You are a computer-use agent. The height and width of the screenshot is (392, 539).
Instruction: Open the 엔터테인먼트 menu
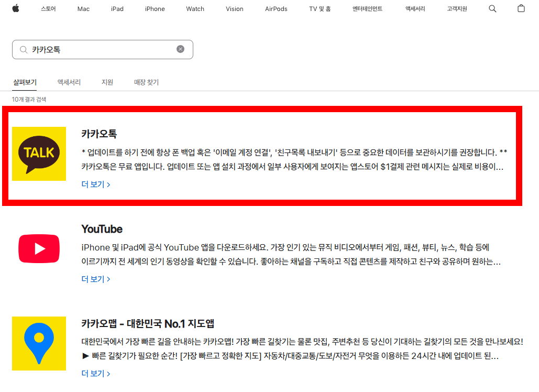(x=368, y=8)
